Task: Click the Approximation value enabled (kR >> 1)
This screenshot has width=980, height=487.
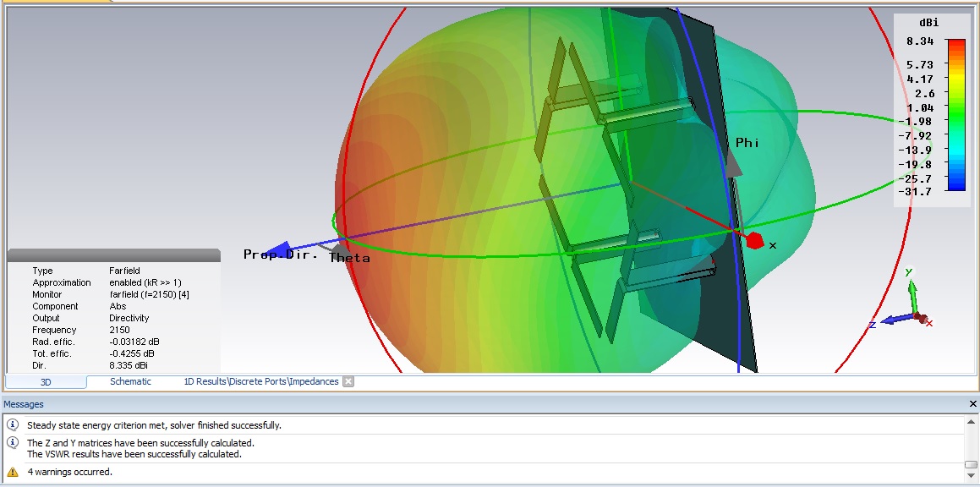Action: (145, 282)
